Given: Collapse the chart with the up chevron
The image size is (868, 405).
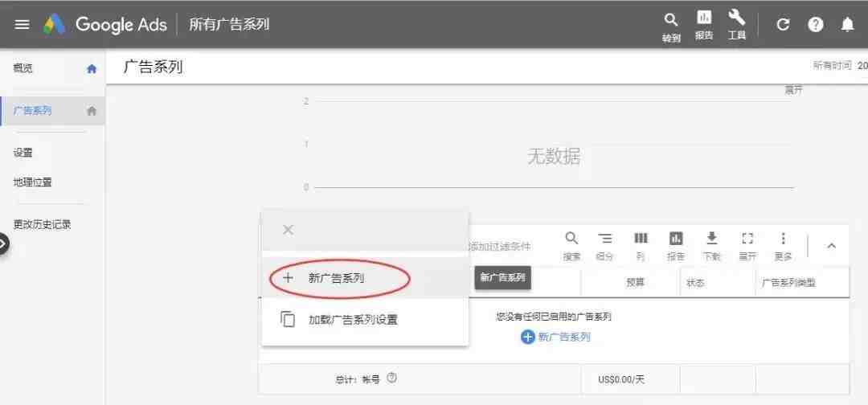Looking at the screenshot, I should [832, 246].
